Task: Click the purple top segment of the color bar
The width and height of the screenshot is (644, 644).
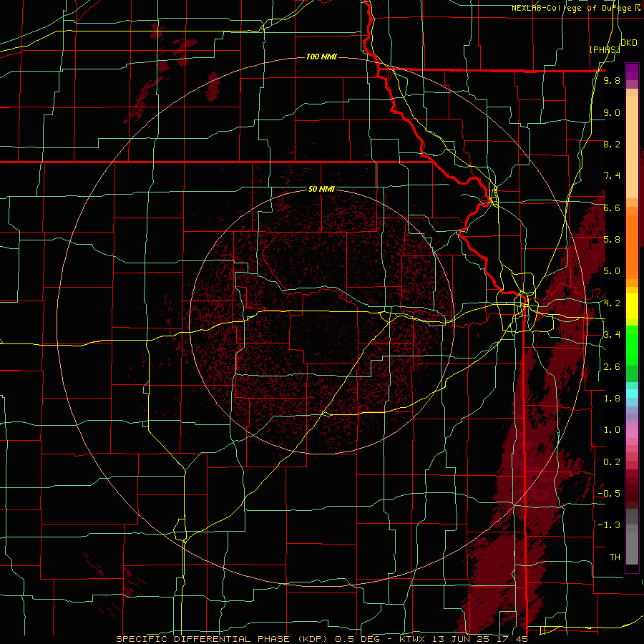Action: tap(632, 72)
